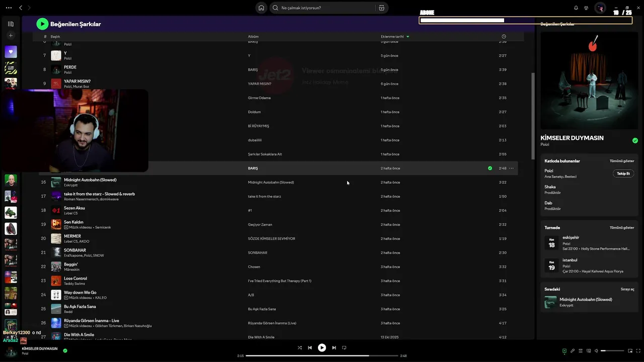644x362 pixels.
Task: Expand Turnede section with Tümünü göster
Action: tap(622, 228)
